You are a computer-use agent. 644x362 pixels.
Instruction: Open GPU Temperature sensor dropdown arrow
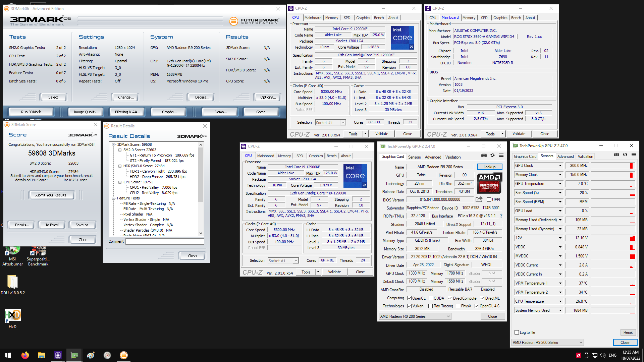(560, 184)
